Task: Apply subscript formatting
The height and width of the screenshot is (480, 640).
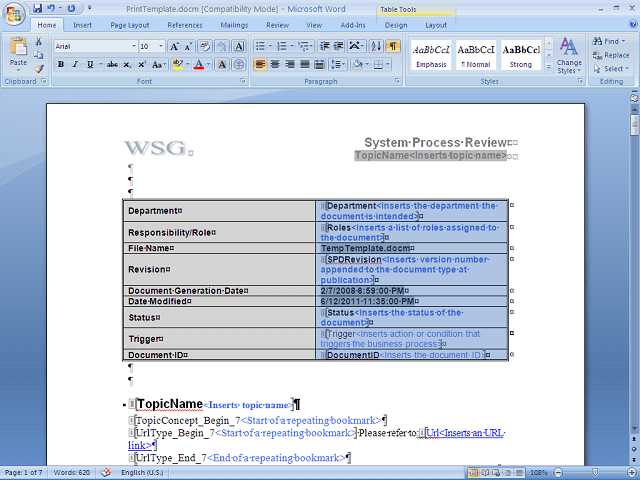Action: click(127, 64)
